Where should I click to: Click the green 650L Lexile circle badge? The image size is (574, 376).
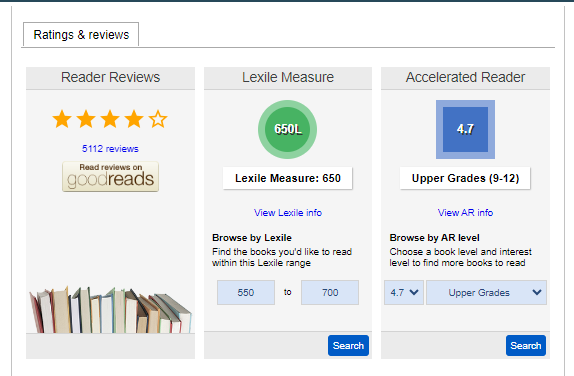[x=288, y=130]
